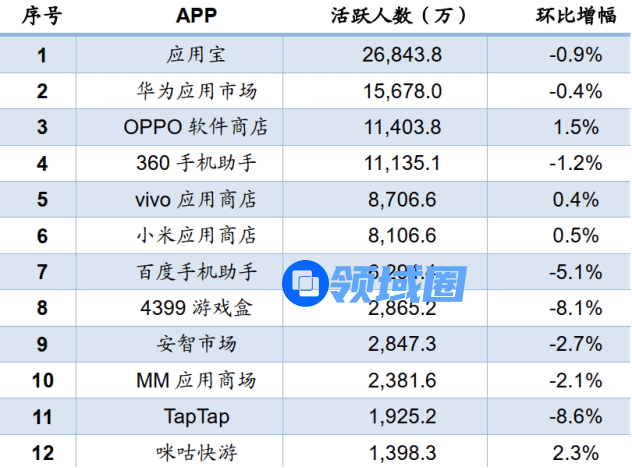Select the 应用宝 app name cell
The image size is (632, 468).
[196, 55]
